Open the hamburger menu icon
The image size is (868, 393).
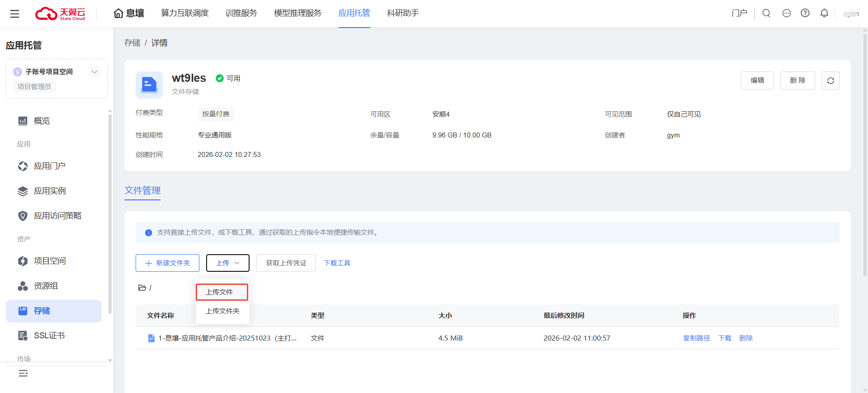tap(14, 14)
